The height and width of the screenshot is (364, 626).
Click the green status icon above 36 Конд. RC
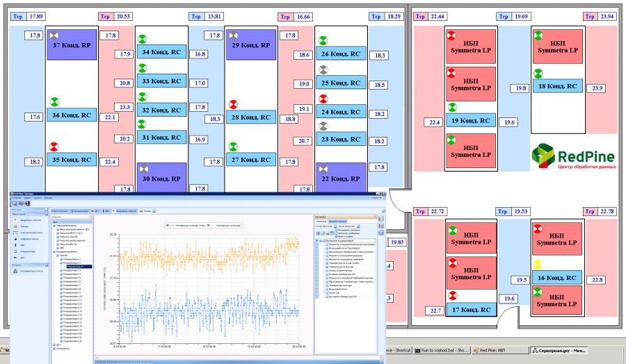point(54,101)
